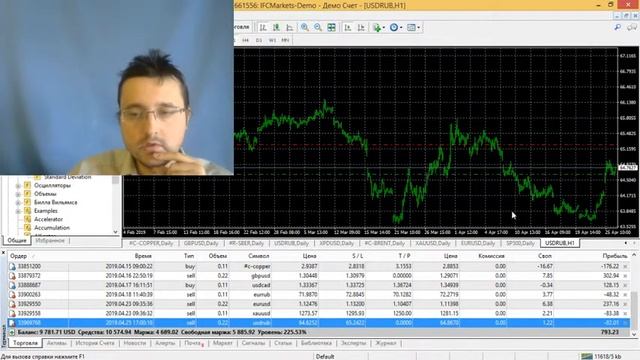Sort orders by Прибыль column header
Viewport: 640px width, 360px height.
pyautogui.click(x=615, y=256)
